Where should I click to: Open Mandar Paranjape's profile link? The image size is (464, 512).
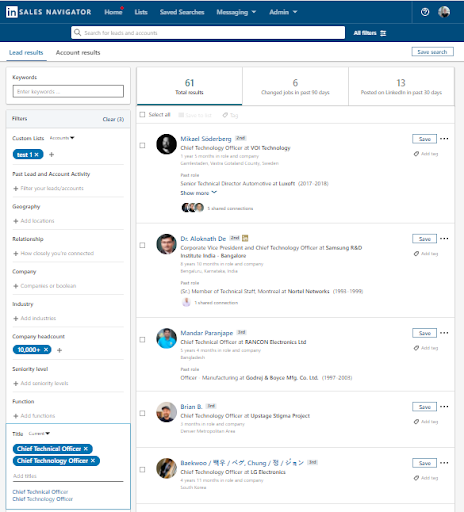point(207,333)
